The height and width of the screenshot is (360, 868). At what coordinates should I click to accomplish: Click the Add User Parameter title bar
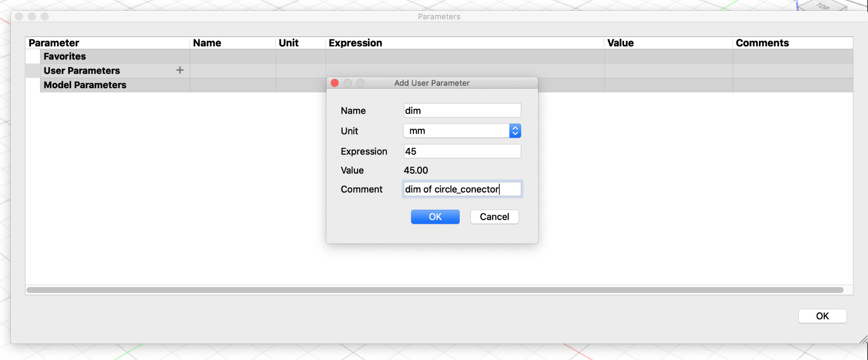click(x=432, y=83)
